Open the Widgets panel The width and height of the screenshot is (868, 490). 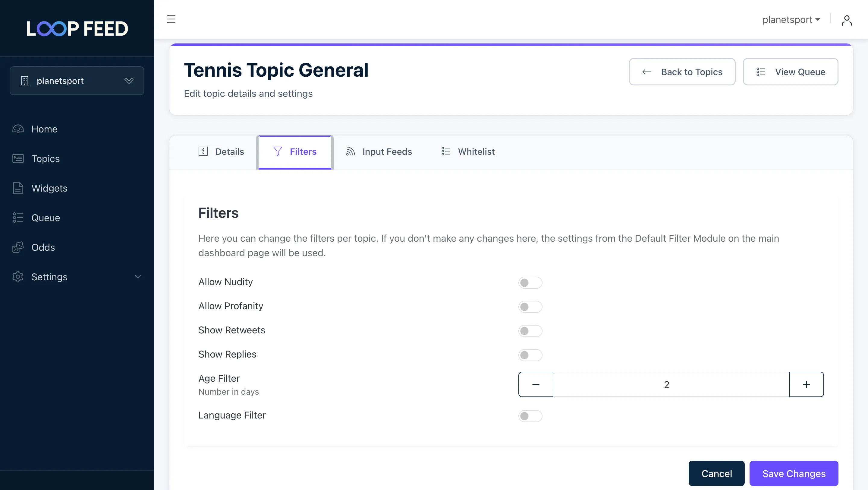[x=49, y=188]
